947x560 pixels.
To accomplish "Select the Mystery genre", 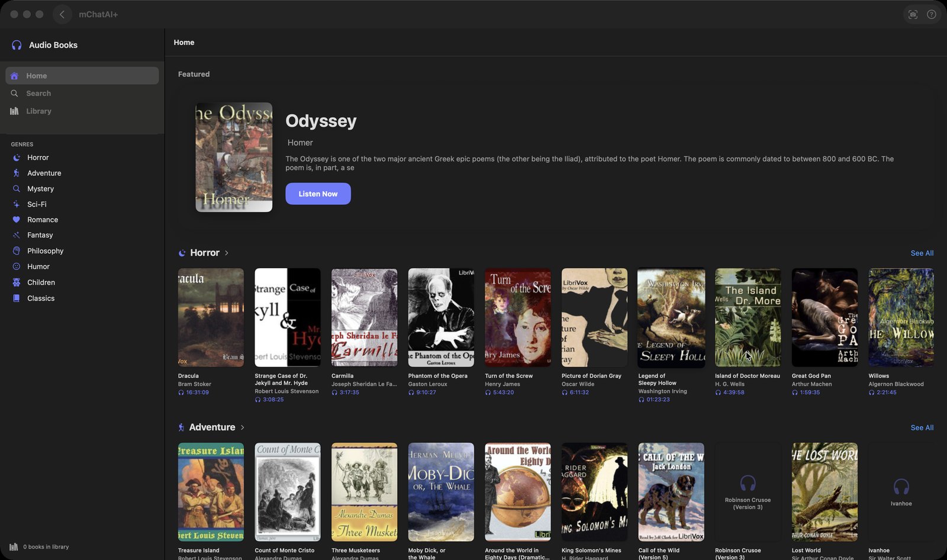I will tap(40, 189).
